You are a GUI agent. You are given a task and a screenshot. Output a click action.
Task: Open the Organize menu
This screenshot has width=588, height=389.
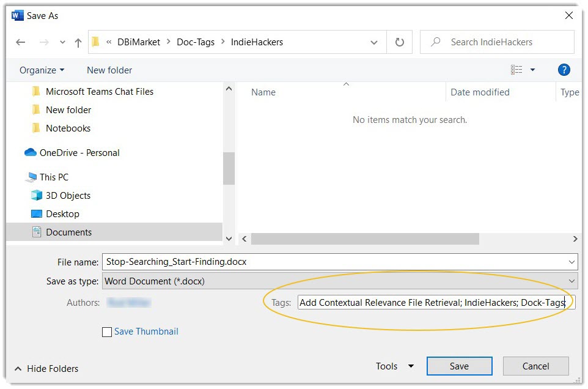click(x=42, y=70)
